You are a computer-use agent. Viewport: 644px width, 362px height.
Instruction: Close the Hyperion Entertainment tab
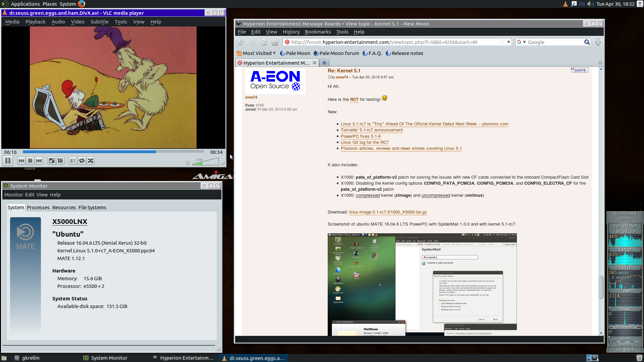315,63
